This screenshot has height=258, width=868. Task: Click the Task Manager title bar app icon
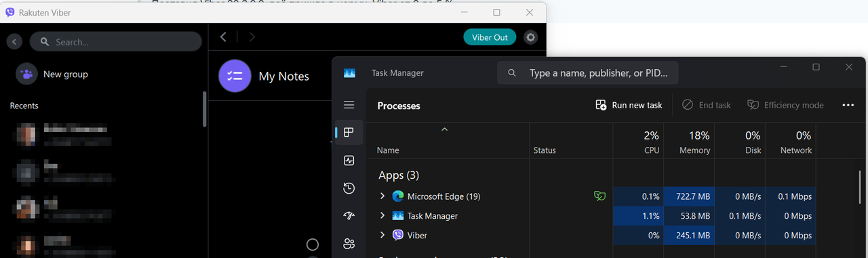pyautogui.click(x=349, y=72)
